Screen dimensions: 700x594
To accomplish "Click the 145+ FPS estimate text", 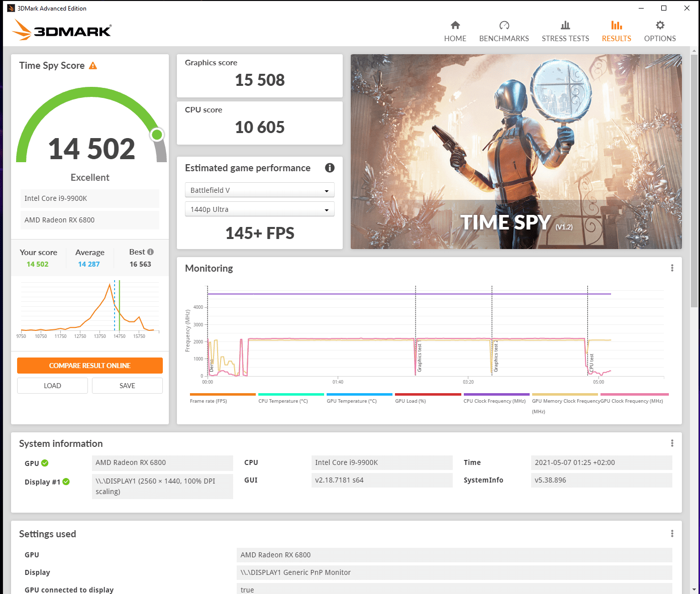I will coord(260,233).
